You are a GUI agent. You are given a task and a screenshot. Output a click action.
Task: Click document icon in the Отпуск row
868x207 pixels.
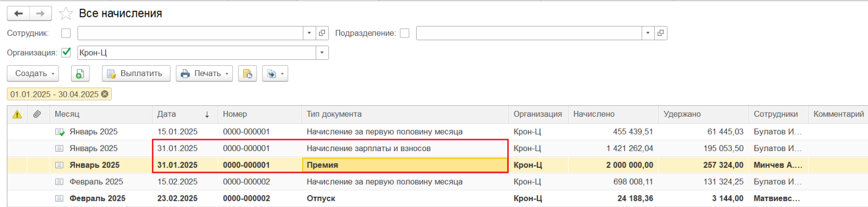tap(59, 198)
